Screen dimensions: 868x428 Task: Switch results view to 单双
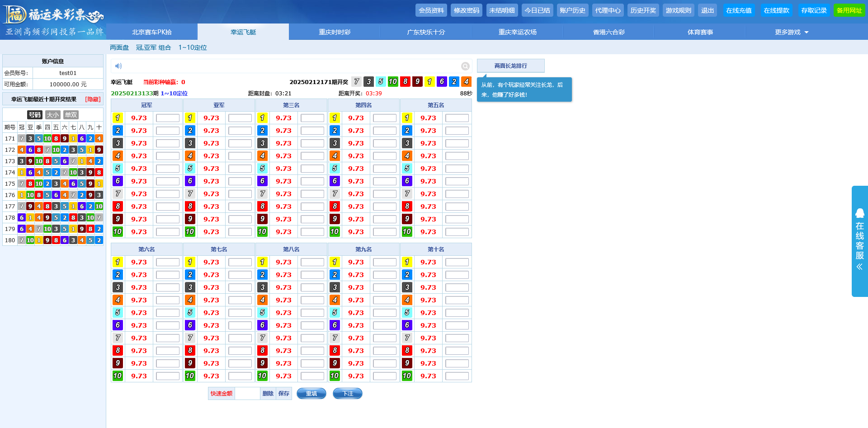(x=71, y=115)
